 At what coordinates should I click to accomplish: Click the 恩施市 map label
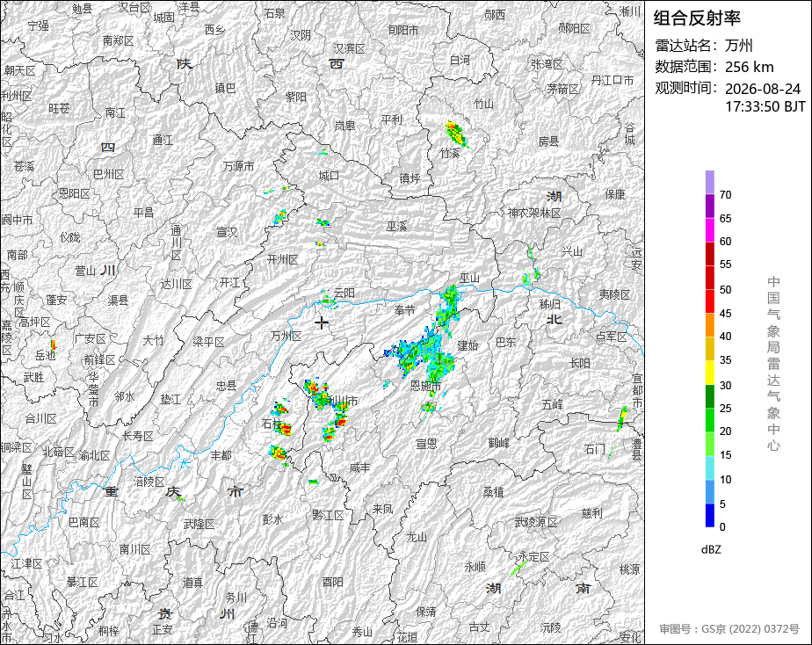point(425,386)
